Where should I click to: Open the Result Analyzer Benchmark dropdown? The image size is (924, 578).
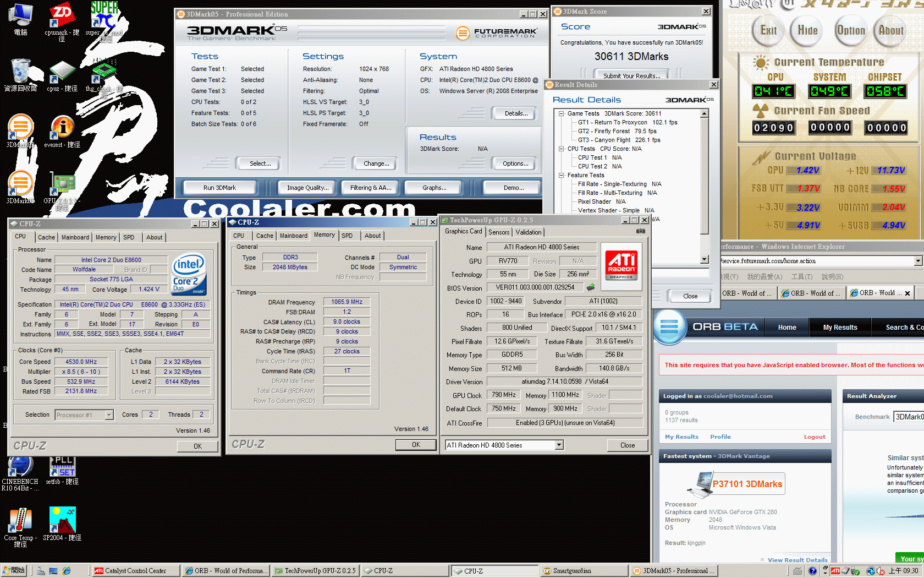pos(909,417)
